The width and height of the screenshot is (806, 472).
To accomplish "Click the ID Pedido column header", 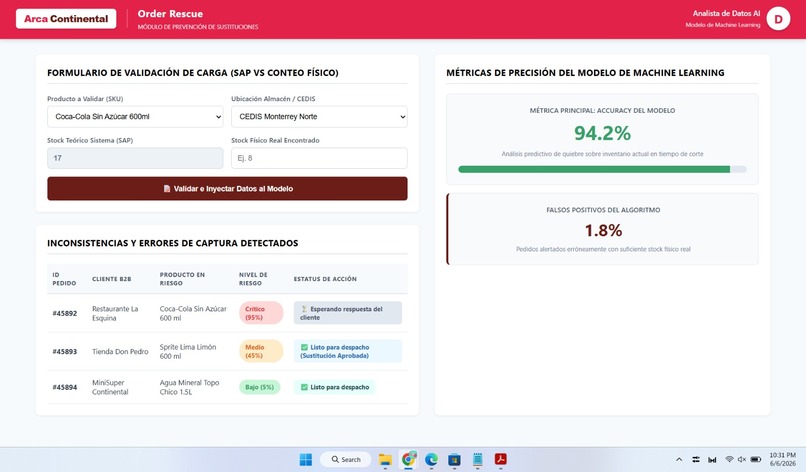I will click(64, 279).
